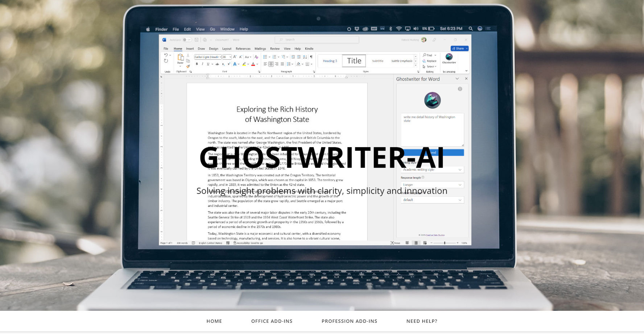Viewport: 644px width, 334px height.
Task: Click the Undo arrow icon
Action: pos(166,55)
